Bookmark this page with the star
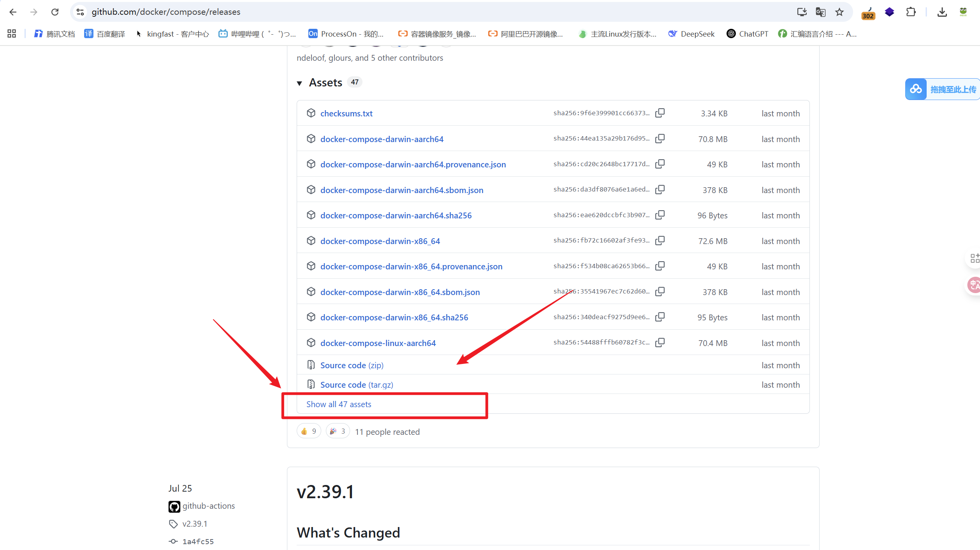This screenshot has width=980, height=550. [839, 12]
